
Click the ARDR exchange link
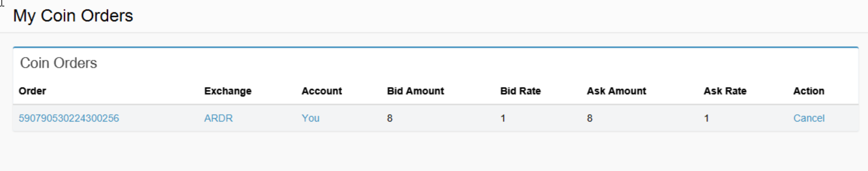pyautogui.click(x=218, y=118)
